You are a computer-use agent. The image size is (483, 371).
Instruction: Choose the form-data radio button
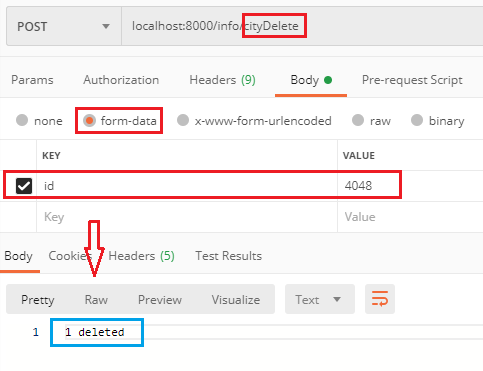point(89,120)
